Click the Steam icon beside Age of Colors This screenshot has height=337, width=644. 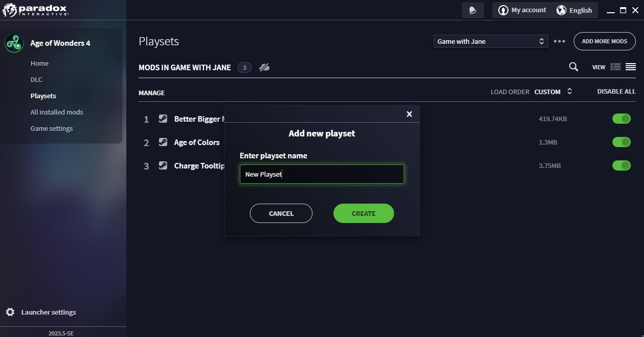pyautogui.click(x=163, y=142)
